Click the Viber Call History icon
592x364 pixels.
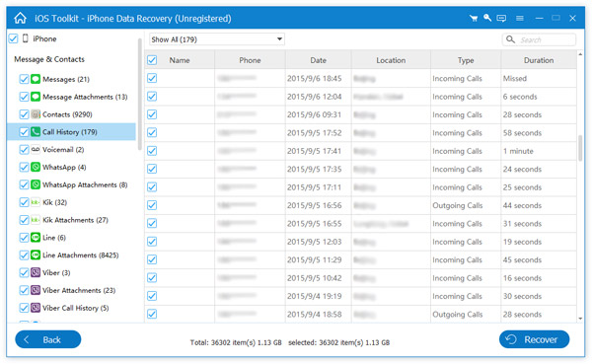[x=36, y=308]
